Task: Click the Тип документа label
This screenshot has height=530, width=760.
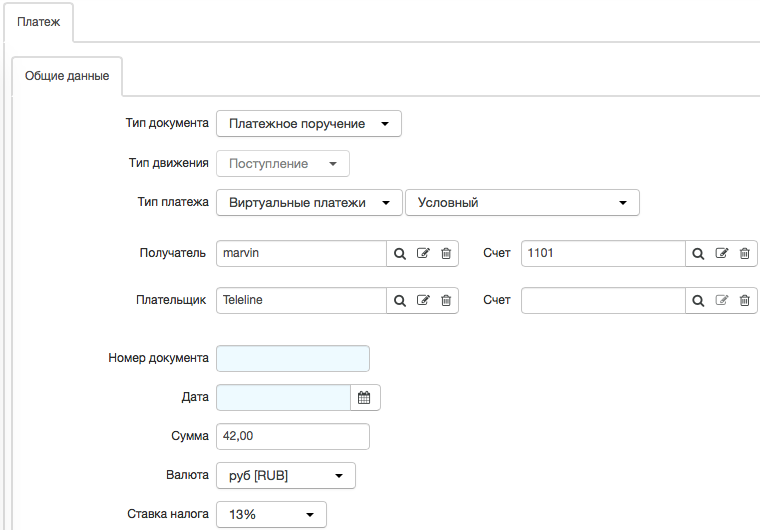Action: pyautogui.click(x=167, y=123)
